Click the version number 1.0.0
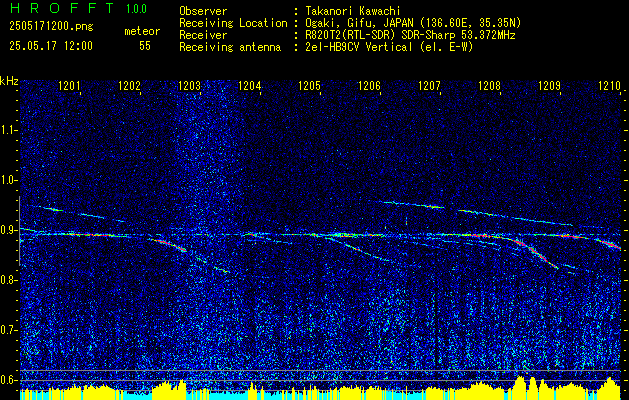 click(136, 9)
